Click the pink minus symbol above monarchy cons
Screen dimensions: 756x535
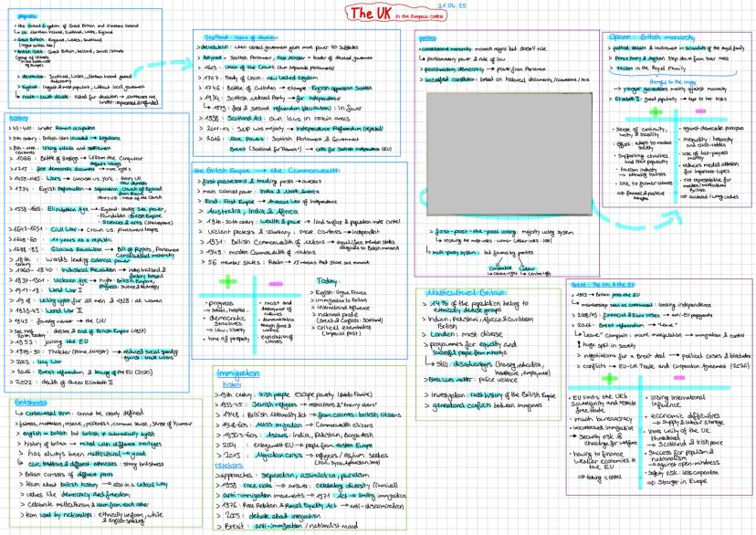[699, 110]
